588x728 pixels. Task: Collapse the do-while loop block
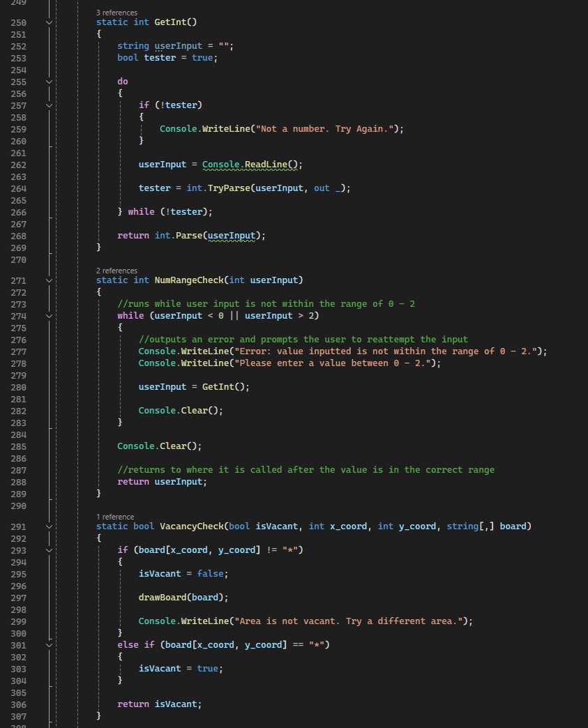(48, 82)
